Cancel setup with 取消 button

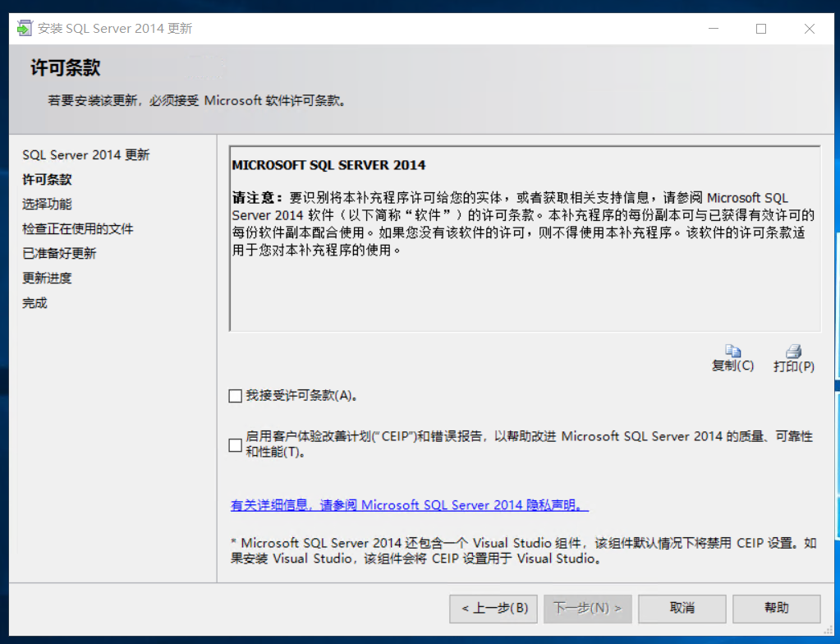682,608
